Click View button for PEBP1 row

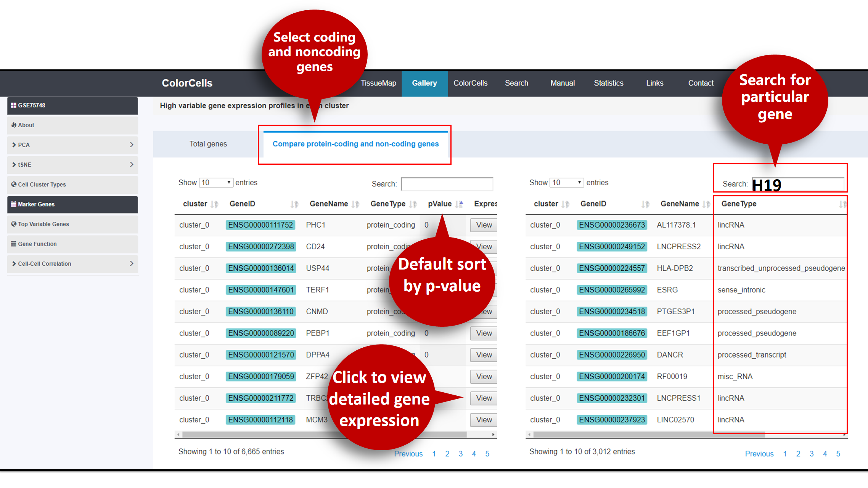click(484, 333)
